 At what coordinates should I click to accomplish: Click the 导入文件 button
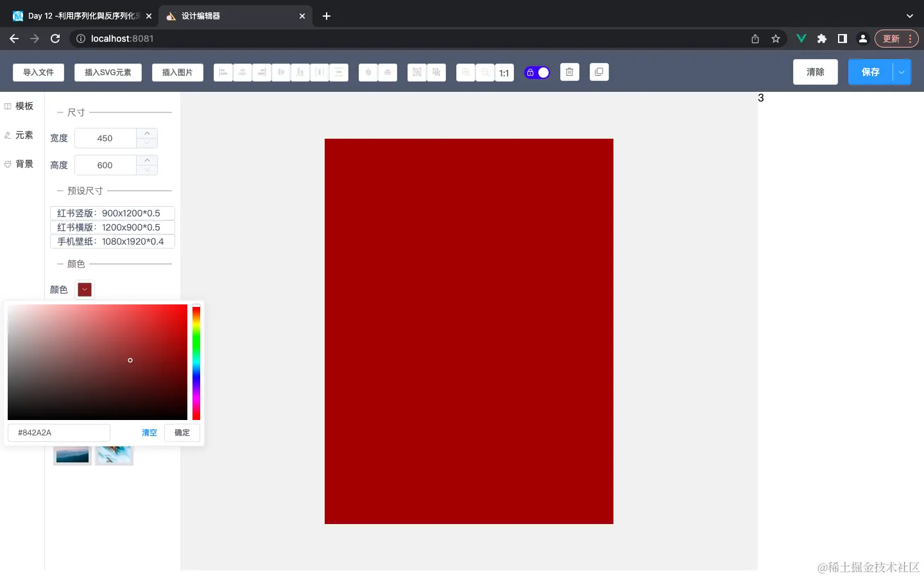(x=38, y=73)
